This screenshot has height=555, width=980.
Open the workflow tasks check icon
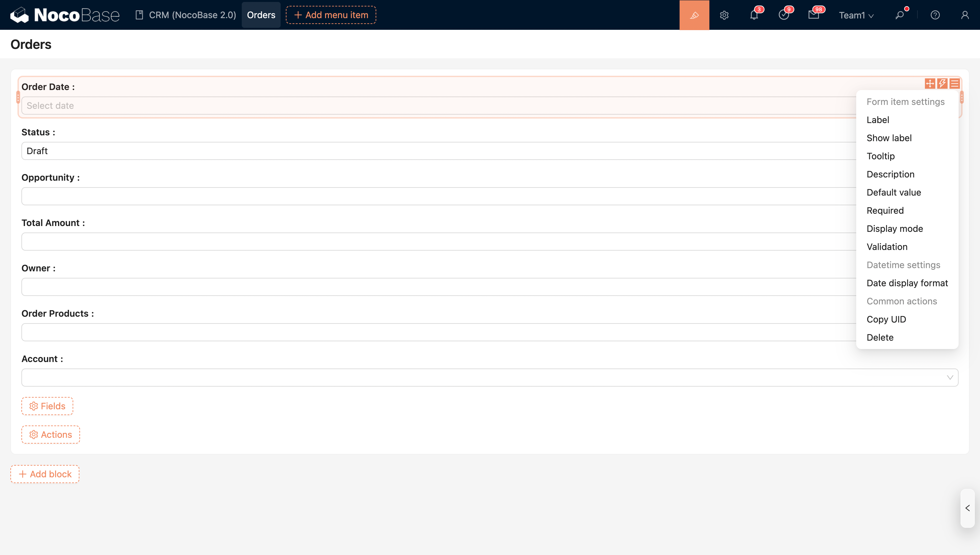point(784,15)
